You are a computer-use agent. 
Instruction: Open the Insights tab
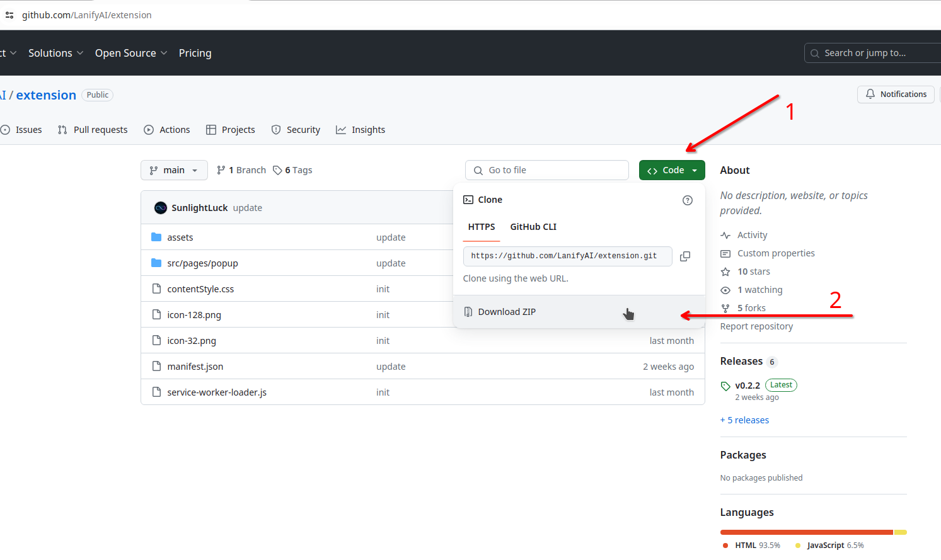coord(361,130)
